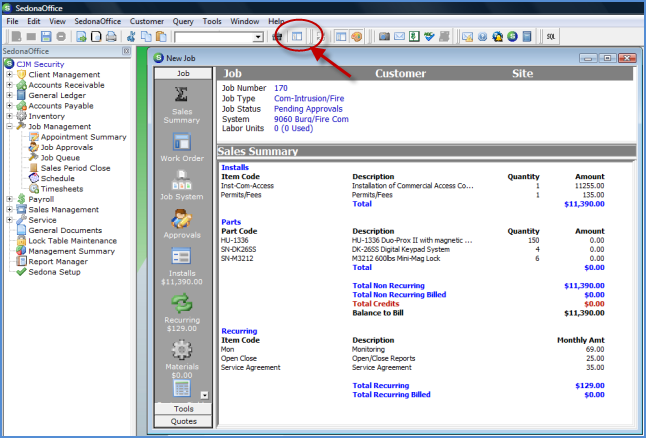The image size is (646, 438).
Task: Select the CJM Security root node
Action: [40, 64]
